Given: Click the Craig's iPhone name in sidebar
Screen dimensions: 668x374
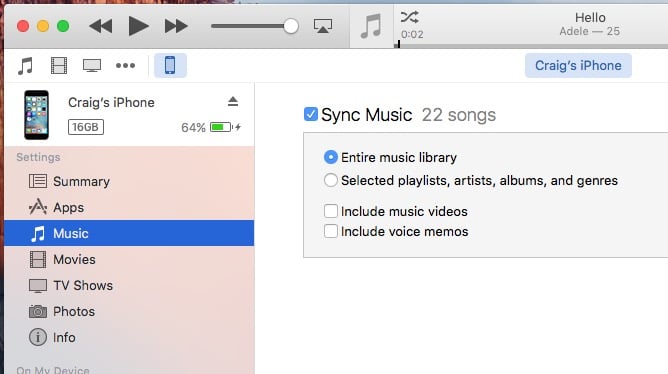Looking at the screenshot, I should pyautogui.click(x=111, y=102).
